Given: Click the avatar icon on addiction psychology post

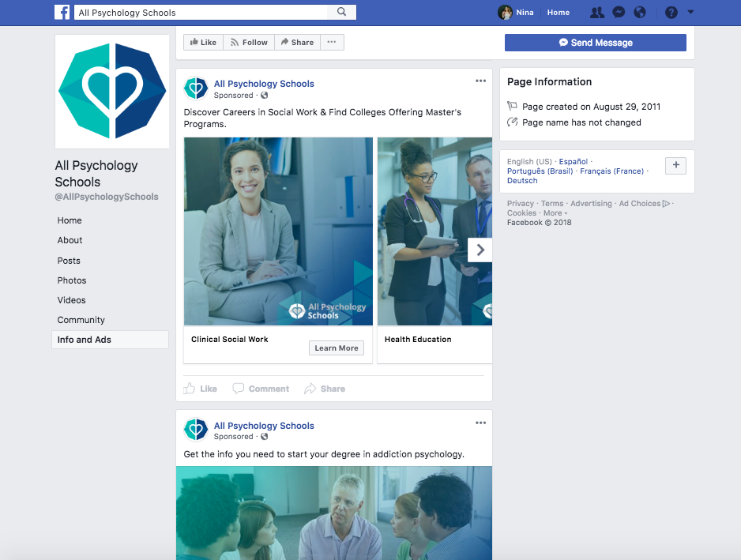Looking at the screenshot, I should click(x=196, y=430).
